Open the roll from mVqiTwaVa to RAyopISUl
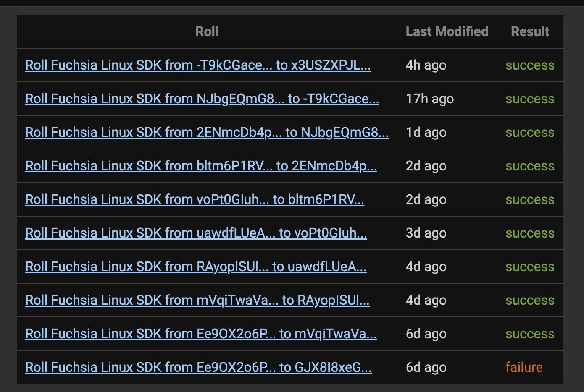Viewport: 584px width, 392px height. 197,300
